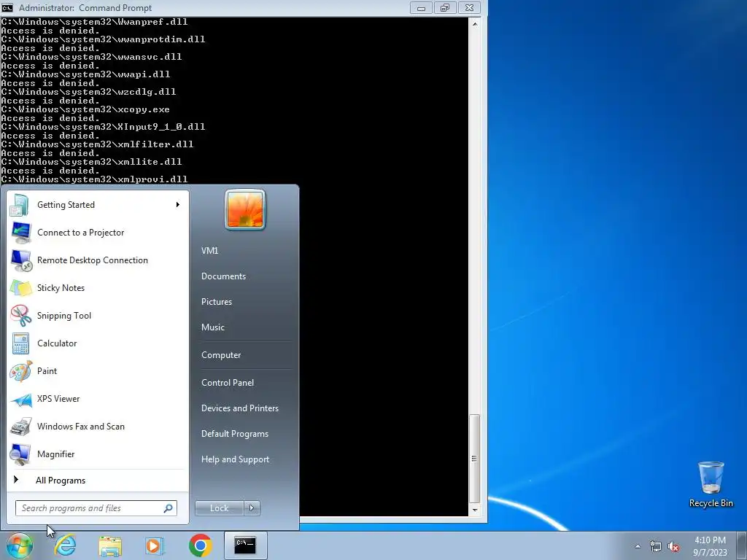This screenshot has width=747, height=560.
Task: Open VM1 user folder
Action: [209, 251]
